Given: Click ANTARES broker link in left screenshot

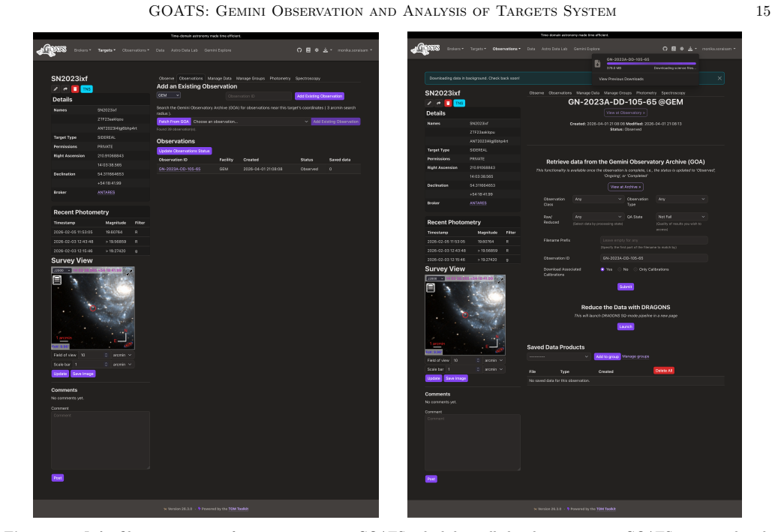Looking at the screenshot, I should [x=106, y=192].
